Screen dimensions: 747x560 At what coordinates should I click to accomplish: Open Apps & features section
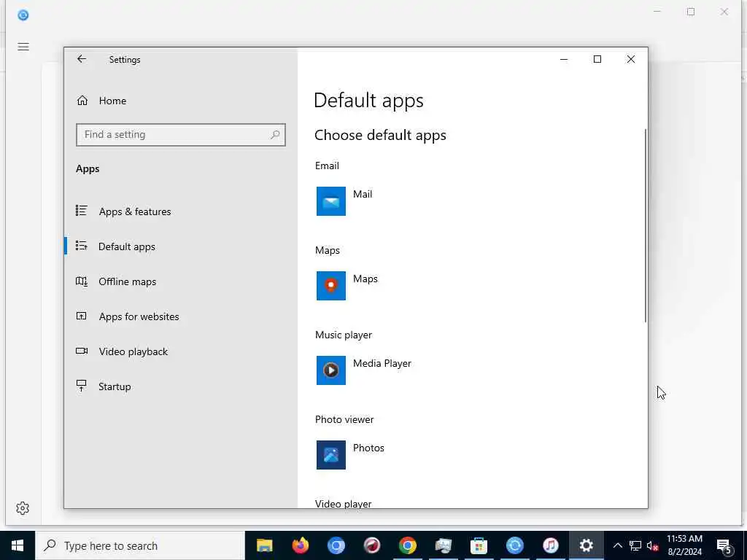point(135,211)
